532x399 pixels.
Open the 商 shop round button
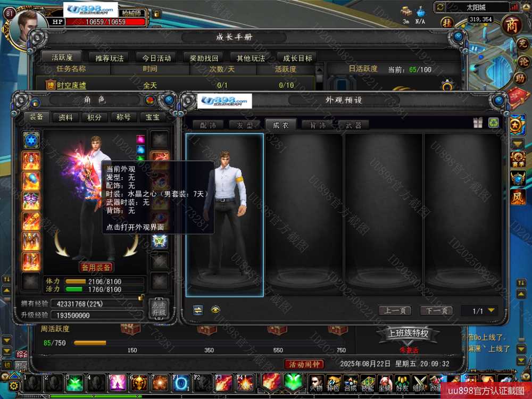(x=512, y=26)
